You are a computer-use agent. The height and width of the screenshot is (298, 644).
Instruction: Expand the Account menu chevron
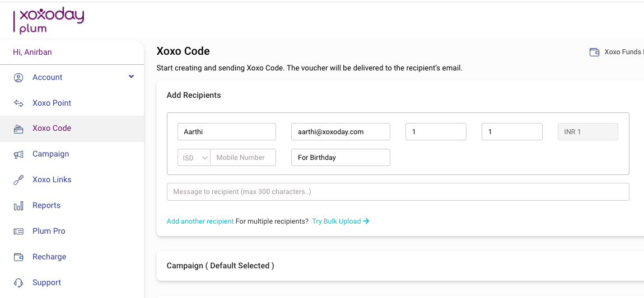pos(132,76)
